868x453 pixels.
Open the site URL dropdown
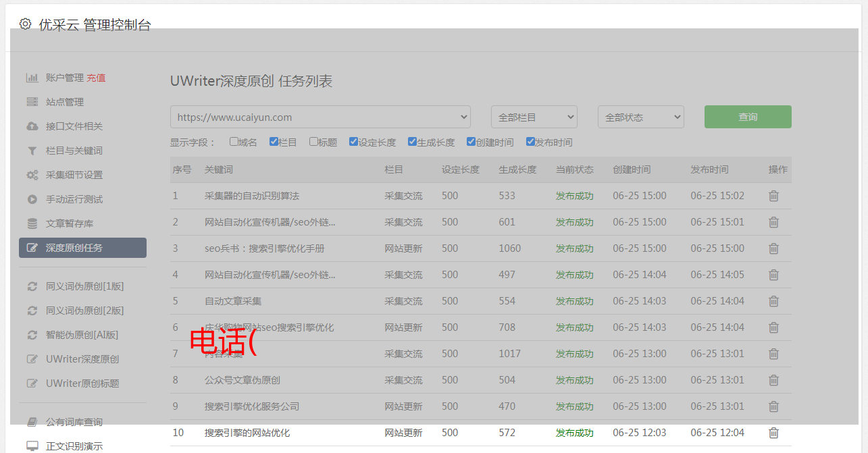click(320, 117)
